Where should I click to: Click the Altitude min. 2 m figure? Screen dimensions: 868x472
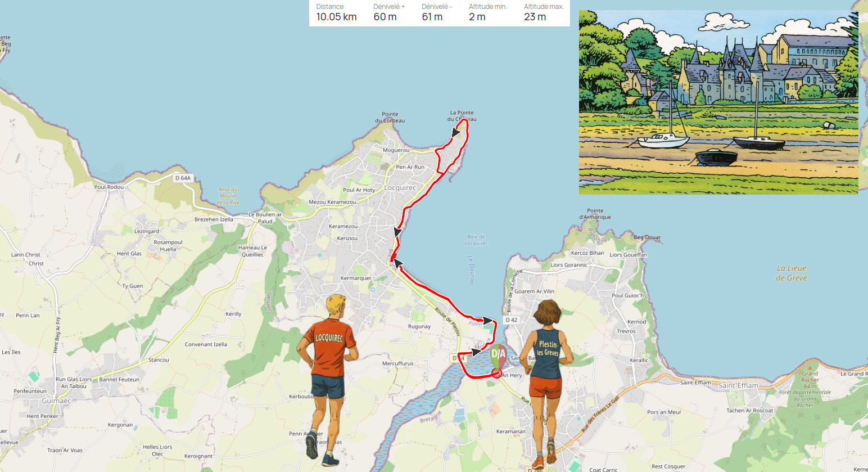coord(487,12)
